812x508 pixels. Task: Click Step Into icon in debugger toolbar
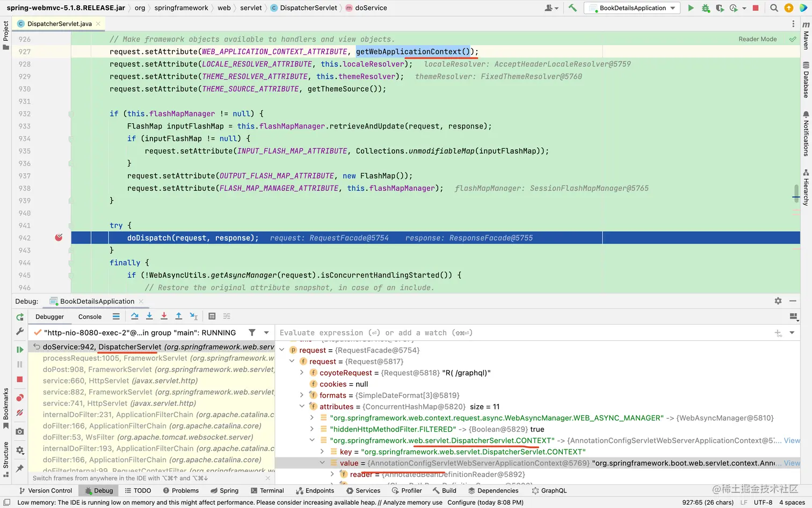pyautogui.click(x=149, y=317)
